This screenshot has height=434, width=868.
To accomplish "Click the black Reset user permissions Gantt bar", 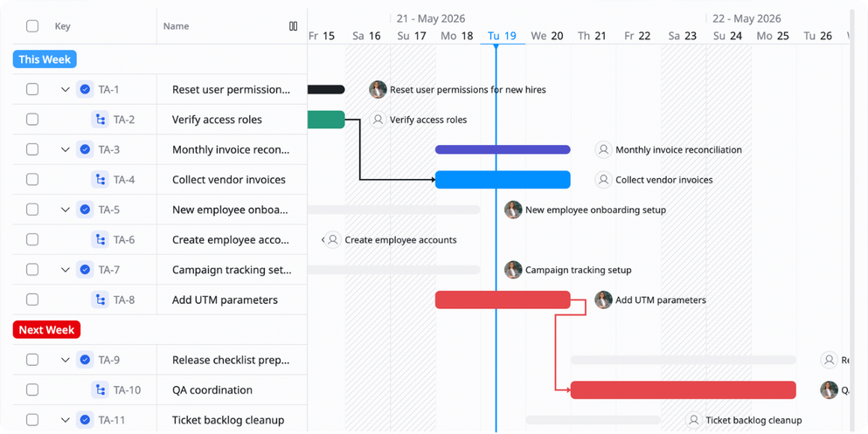I will click(326, 90).
